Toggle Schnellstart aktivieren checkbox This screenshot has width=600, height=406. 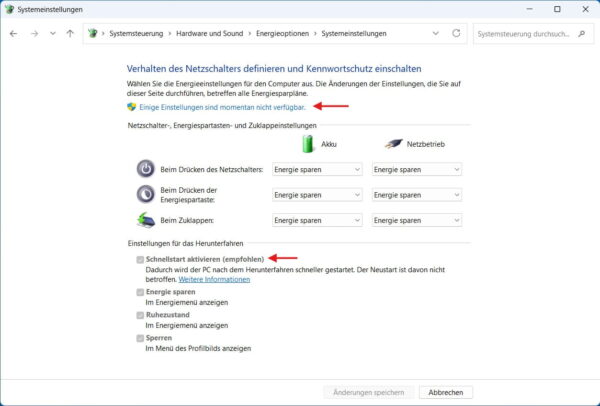pos(140,260)
